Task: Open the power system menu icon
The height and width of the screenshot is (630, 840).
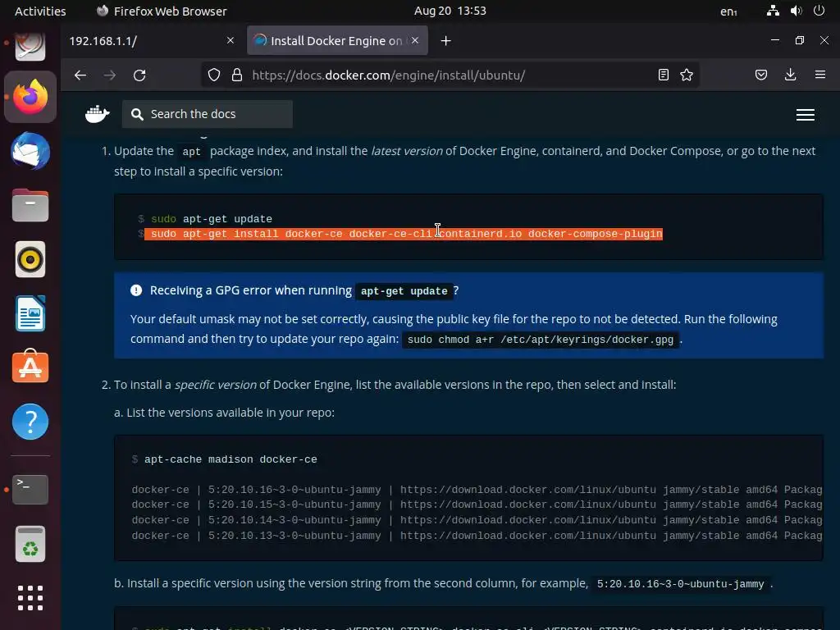Action: [819, 11]
